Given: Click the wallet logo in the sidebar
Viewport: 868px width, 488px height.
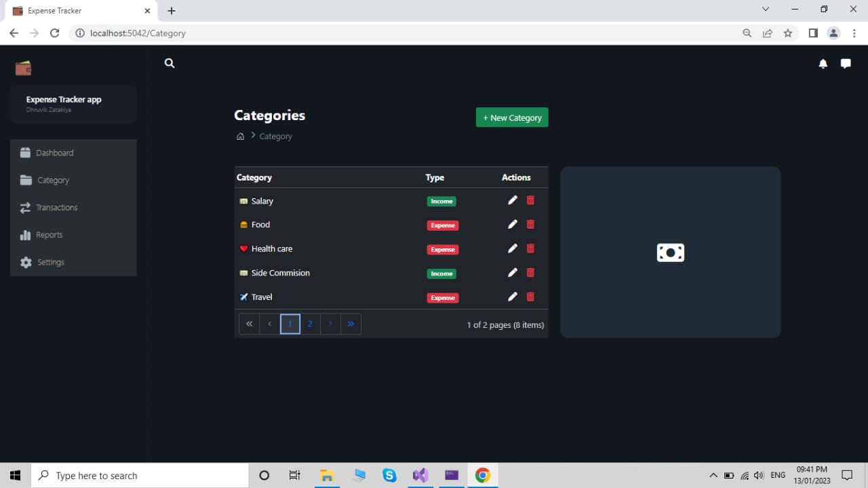Looking at the screenshot, I should point(23,67).
